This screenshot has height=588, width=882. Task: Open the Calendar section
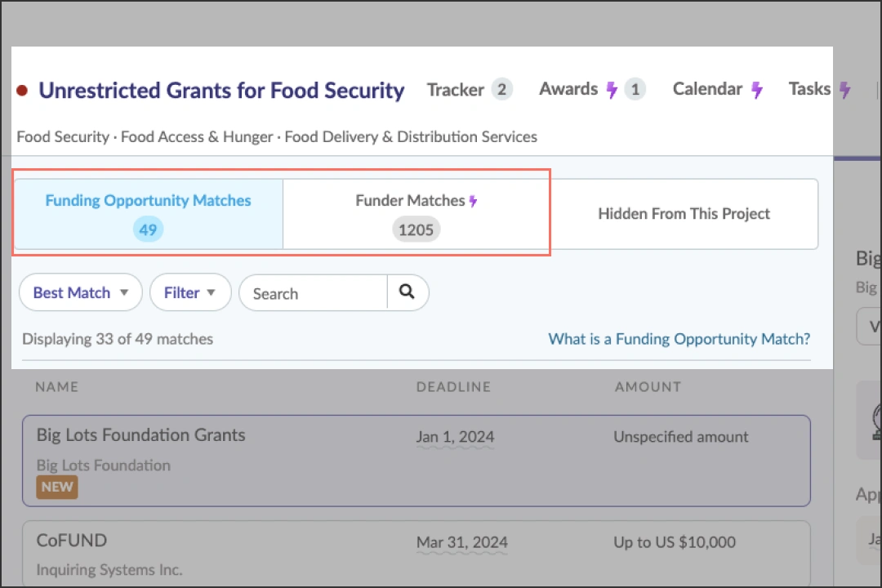709,89
